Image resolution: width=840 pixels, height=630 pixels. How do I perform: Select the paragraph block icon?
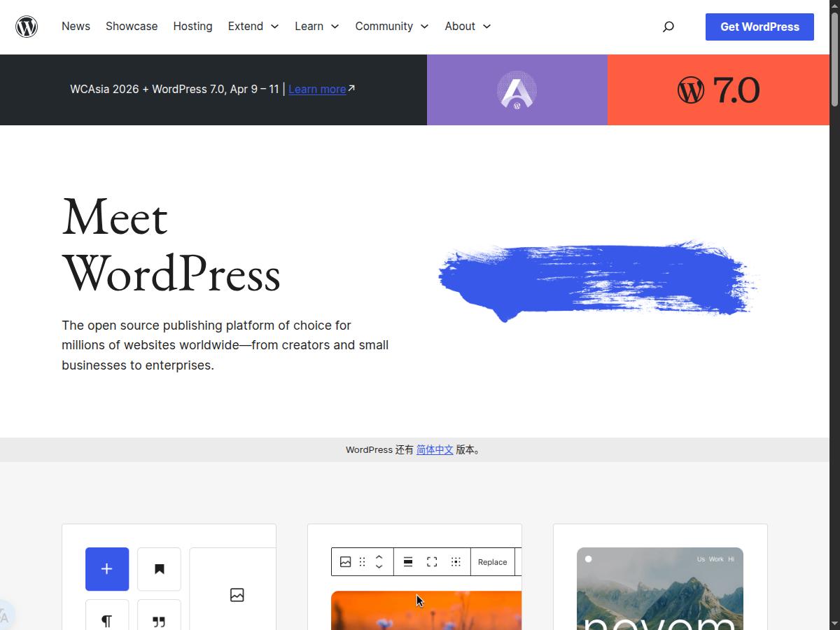point(106,620)
